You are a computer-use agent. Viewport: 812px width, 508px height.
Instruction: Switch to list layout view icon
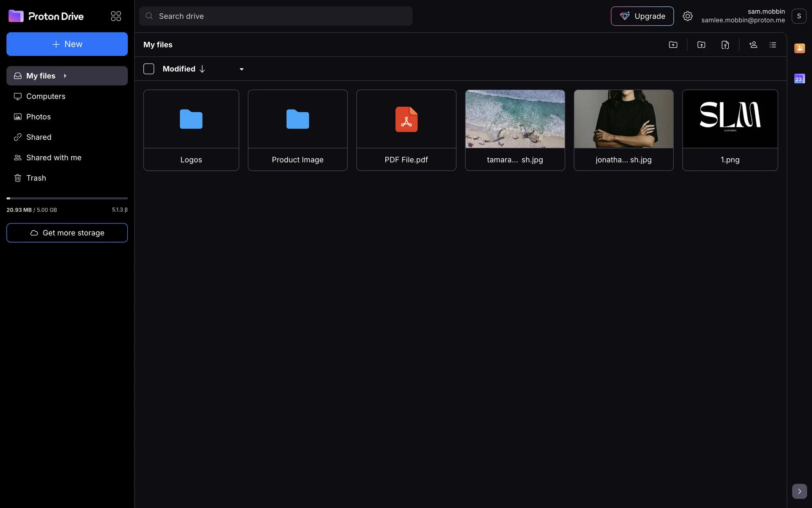[x=773, y=45]
